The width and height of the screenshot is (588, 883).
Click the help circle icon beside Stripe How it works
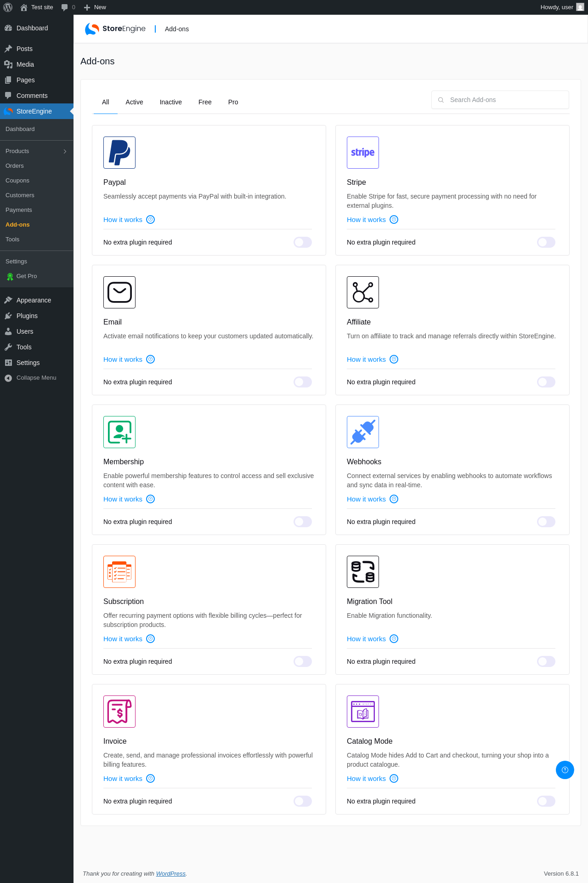point(394,220)
